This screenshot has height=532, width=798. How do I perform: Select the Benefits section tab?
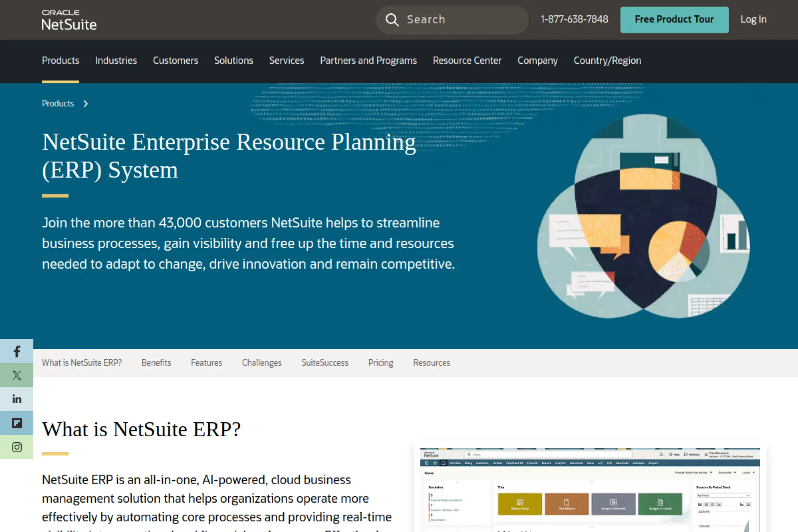(x=156, y=362)
